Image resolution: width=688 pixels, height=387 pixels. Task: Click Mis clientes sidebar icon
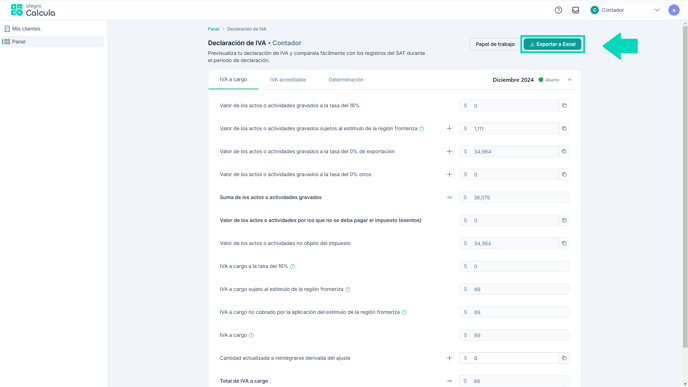click(x=7, y=29)
